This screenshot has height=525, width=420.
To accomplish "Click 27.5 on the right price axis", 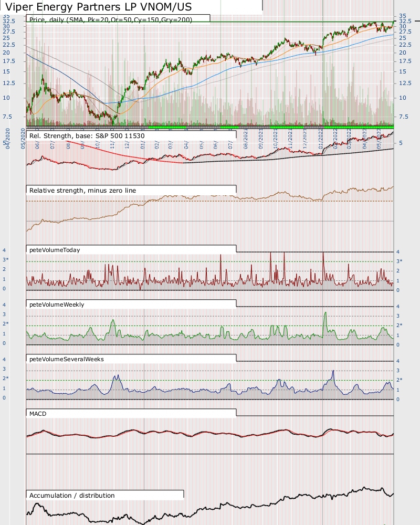I will 405,31.
